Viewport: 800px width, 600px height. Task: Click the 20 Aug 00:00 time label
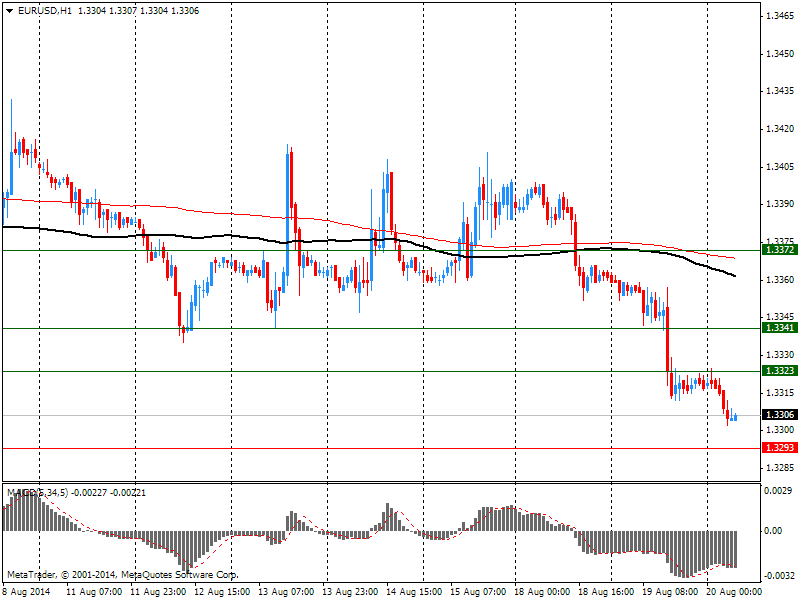[734, 592]
